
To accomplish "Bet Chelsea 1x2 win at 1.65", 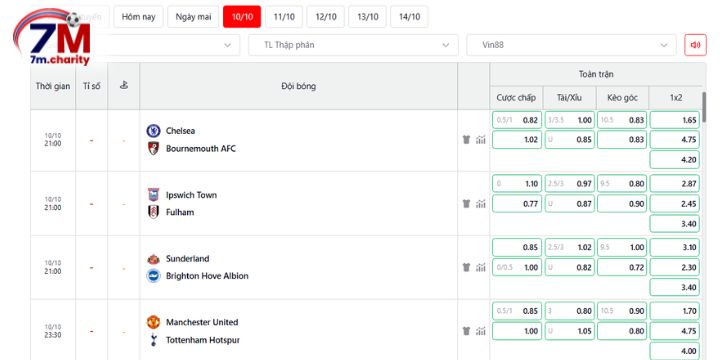I will click(x=675, y=120).
